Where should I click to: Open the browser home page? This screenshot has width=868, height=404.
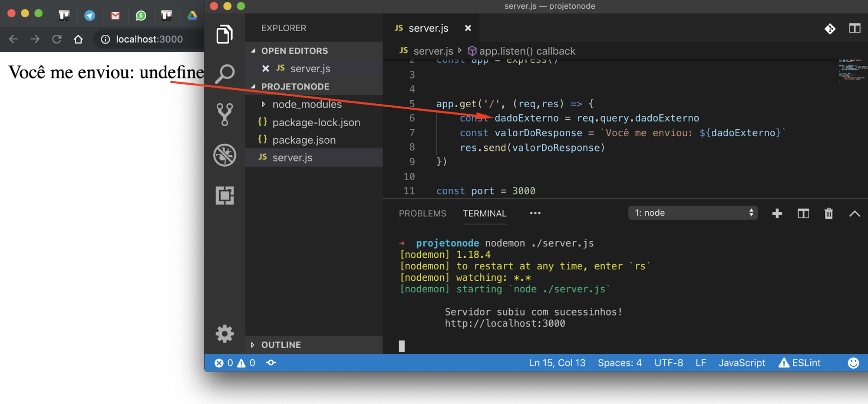(x=78, y=39)
